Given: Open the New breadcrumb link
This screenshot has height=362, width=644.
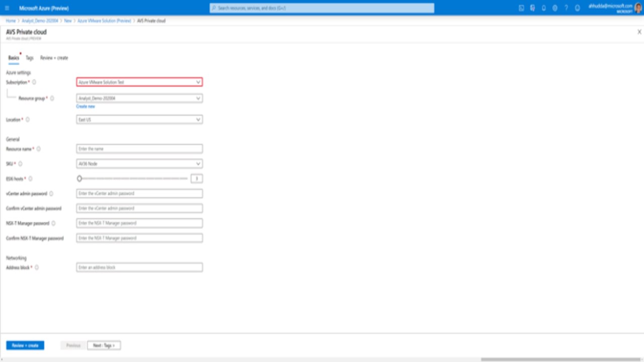Looking at the screenshot, I should pos(68,21).
